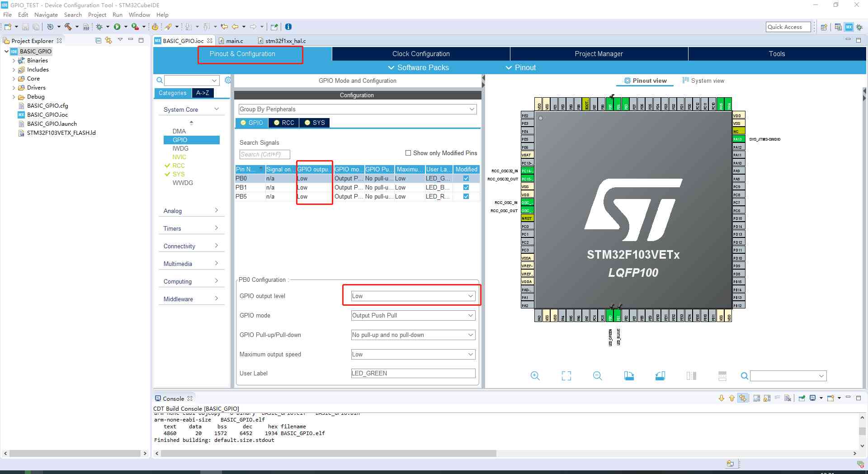
Task: Open the main.c editor tab
Action: pyautogui.click(x=234, y=41)
